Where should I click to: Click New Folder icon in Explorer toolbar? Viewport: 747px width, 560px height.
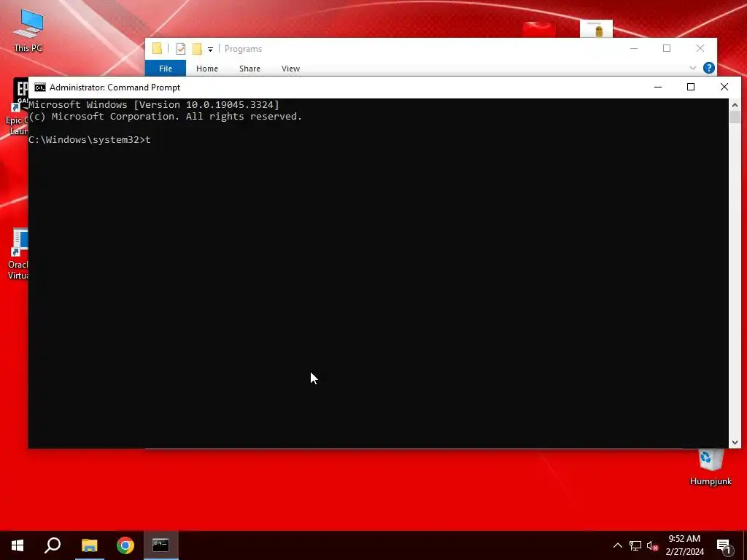tap(197, 49)
